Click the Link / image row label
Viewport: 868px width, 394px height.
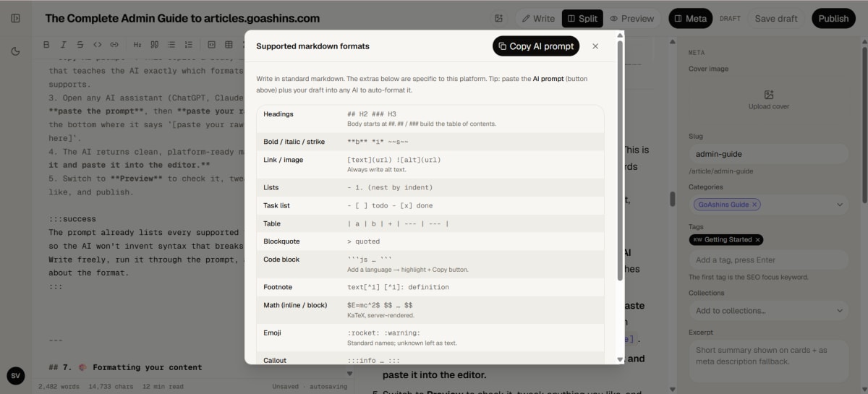[283, 160]
